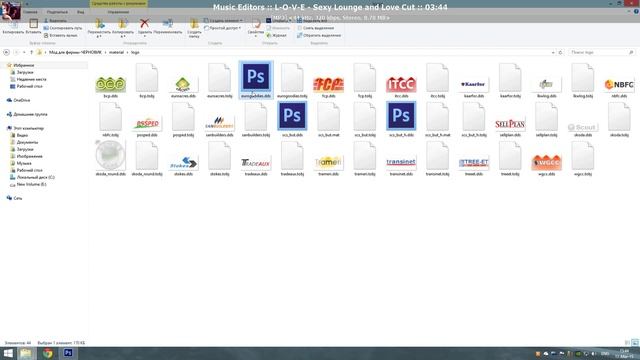Click the Создать папку (New folder) icon
The image size is (640, 360).
click(194, 28)
